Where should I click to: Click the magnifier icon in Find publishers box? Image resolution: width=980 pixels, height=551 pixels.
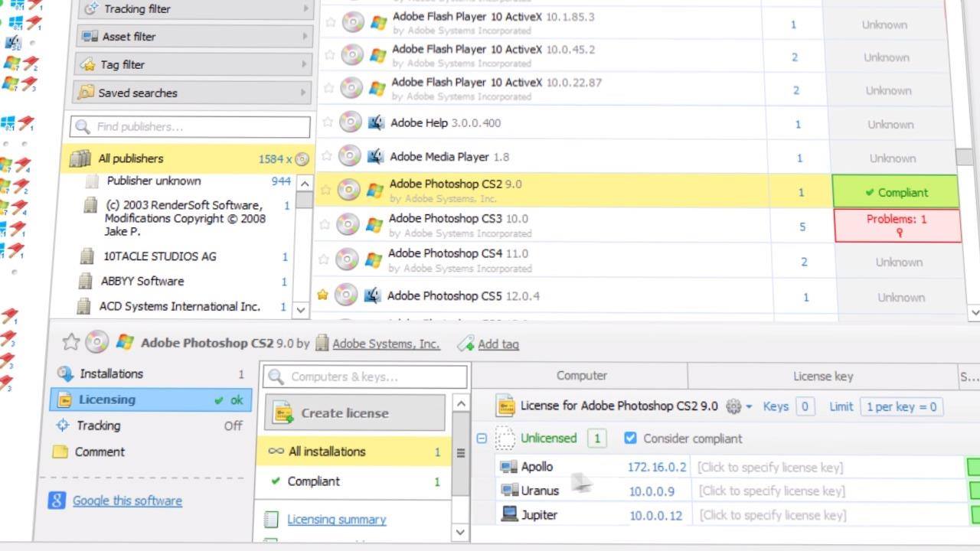[83, 126]
